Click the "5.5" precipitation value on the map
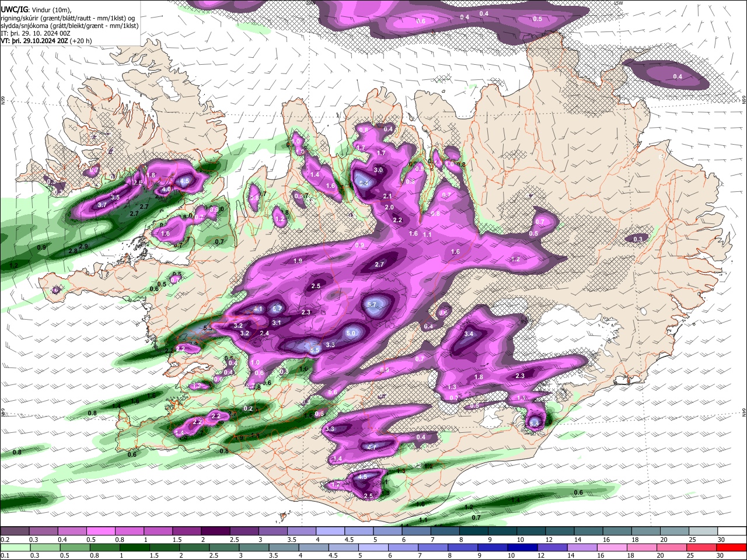 (x=315, y=350)
